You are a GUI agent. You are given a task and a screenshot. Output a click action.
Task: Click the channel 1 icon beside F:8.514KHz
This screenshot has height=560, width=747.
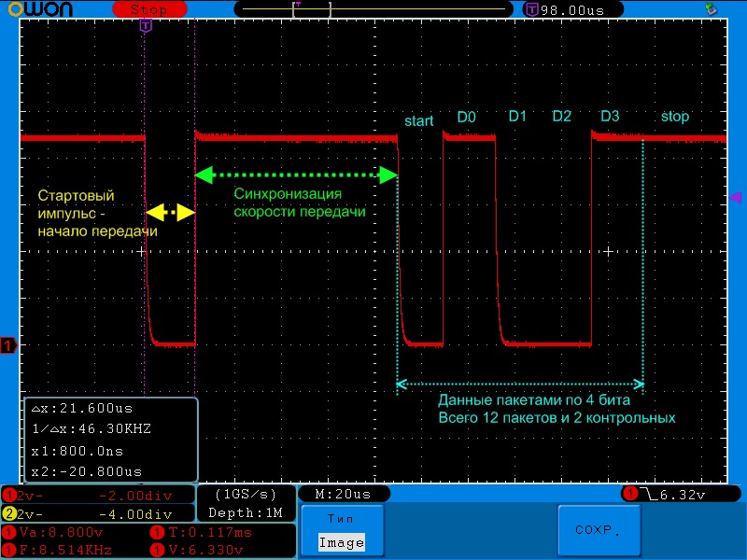(9, 550)
